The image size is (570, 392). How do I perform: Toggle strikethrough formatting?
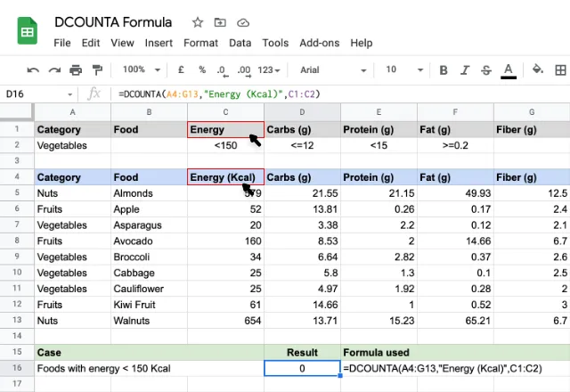(486, 69)
